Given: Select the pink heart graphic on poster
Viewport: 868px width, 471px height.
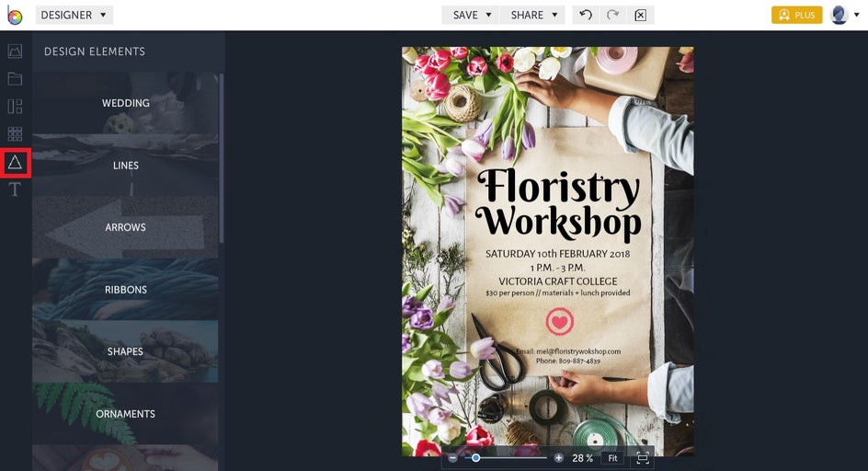Looking at the screenshot, I should [x=560, y=321].
